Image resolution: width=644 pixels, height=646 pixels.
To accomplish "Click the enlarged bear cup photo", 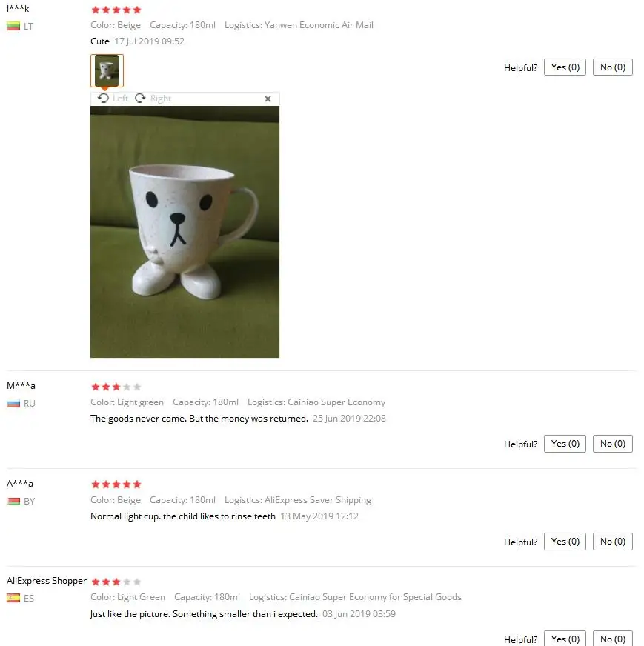I will [185, 232].
